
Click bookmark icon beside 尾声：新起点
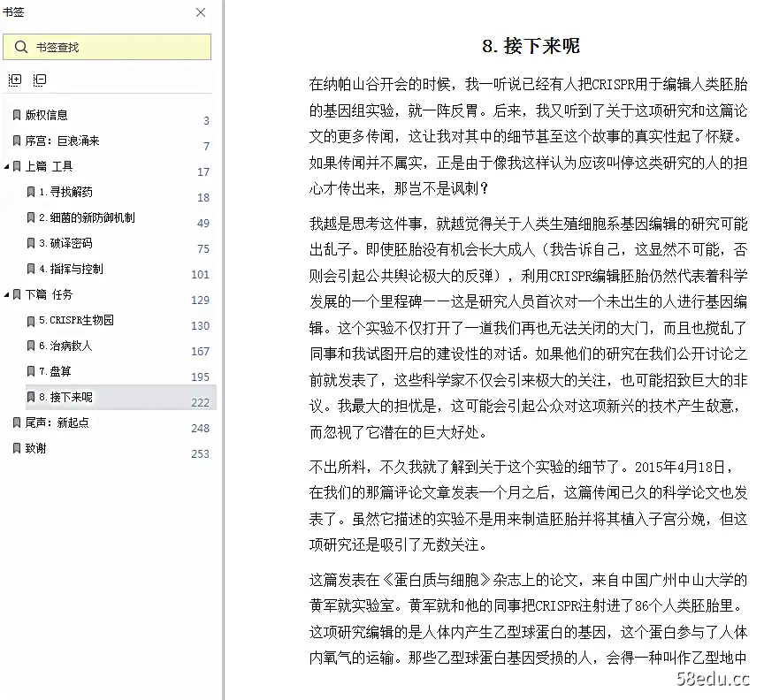click(17, 422)
